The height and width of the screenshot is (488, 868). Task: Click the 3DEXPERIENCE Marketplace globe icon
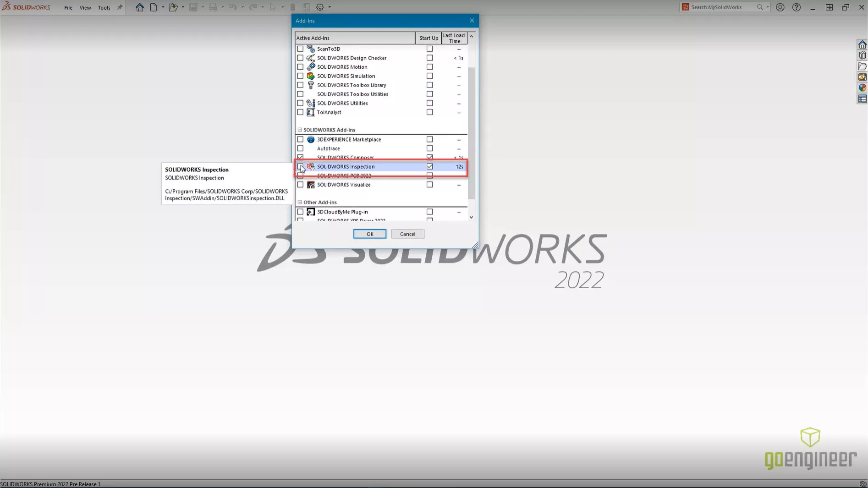[x=311, y=139]
